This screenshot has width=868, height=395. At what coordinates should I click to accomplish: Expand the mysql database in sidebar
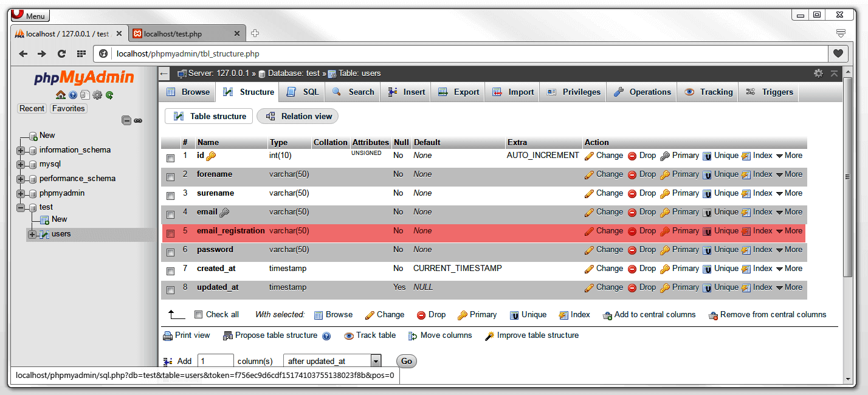click(x=20, y=163)
